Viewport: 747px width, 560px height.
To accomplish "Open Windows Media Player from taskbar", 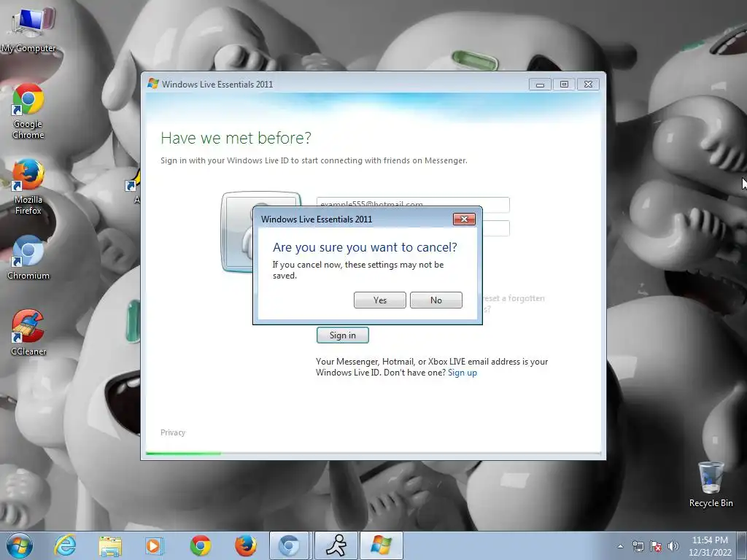I will 154,545.
